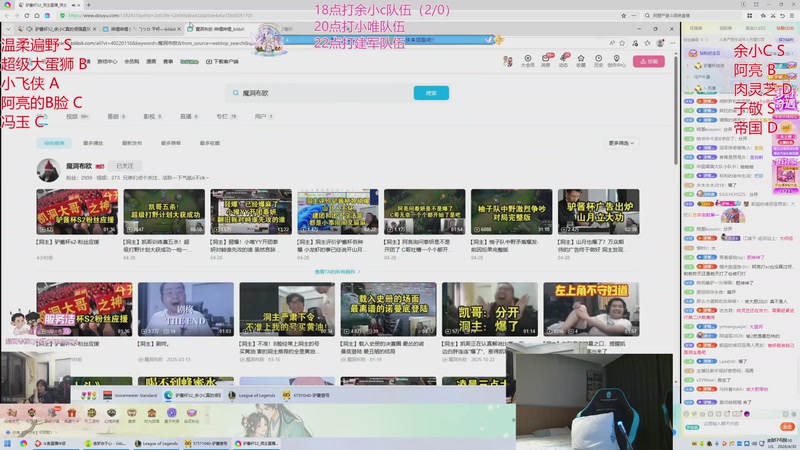
Task: Open the 大会员 icon in bilibili header
Action: point(528,61)
